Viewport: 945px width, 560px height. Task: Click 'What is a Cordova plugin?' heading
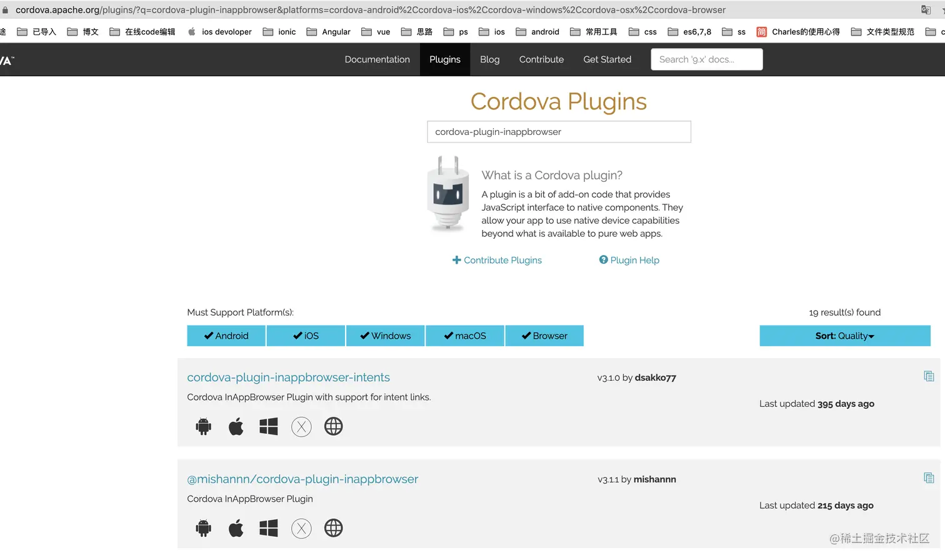coord(552,175)
